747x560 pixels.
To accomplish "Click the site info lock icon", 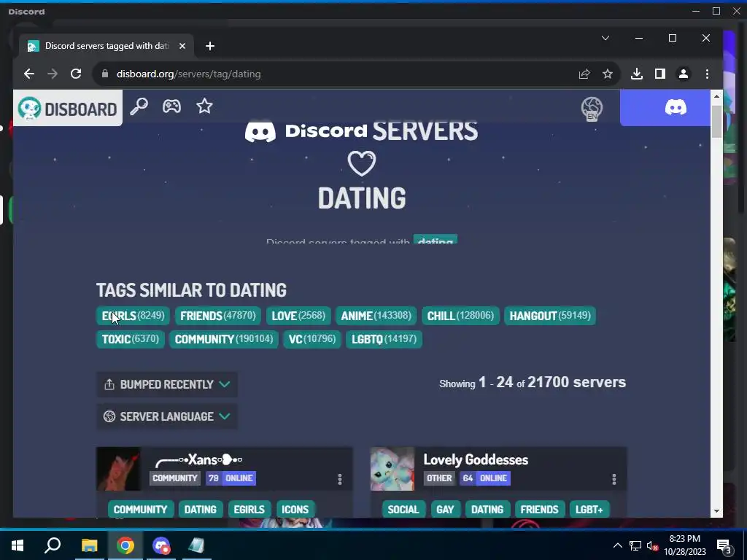I will (x=105, y=74).
